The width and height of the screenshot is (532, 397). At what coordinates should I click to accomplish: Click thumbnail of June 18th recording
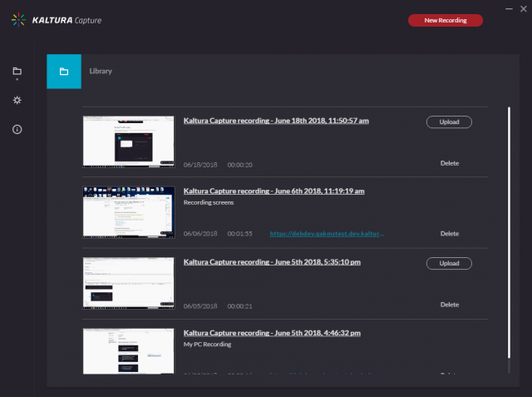129,141
